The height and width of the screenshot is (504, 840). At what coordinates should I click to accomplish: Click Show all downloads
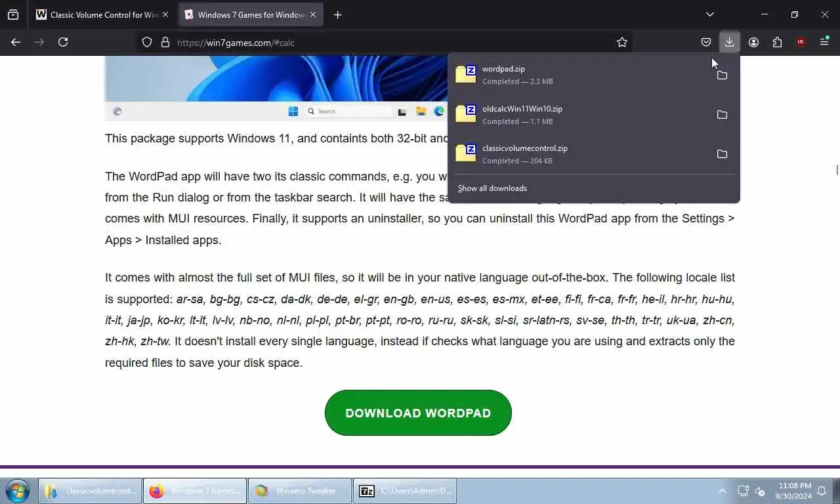pos(492,188)
